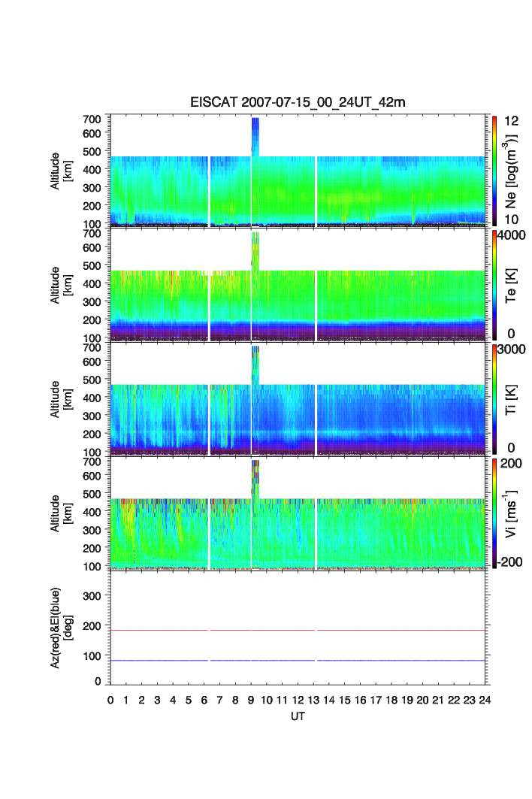The height and width of the screenshot is (799, 532).
Task: Click the UT x-axis label
Action: click(298, 717)
